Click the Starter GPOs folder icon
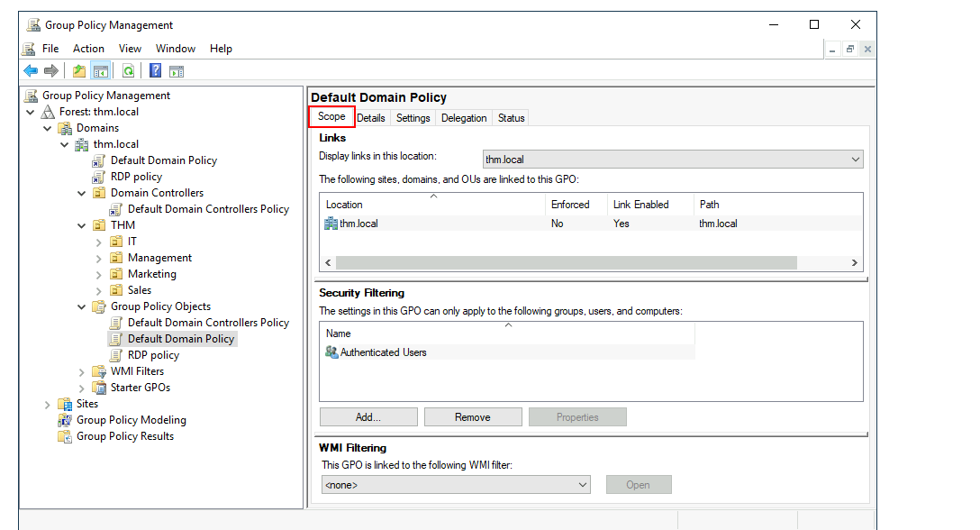Image resolution: width=980 pixels, height=530 pixels. coord(99,388)
